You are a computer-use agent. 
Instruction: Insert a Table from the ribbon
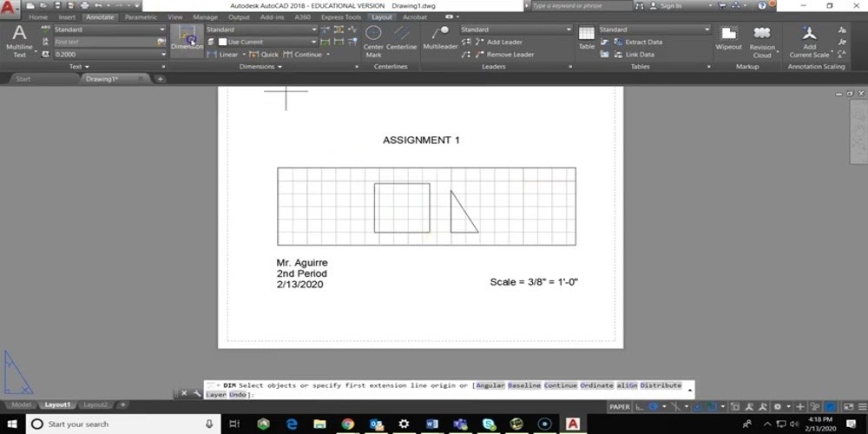587,37
